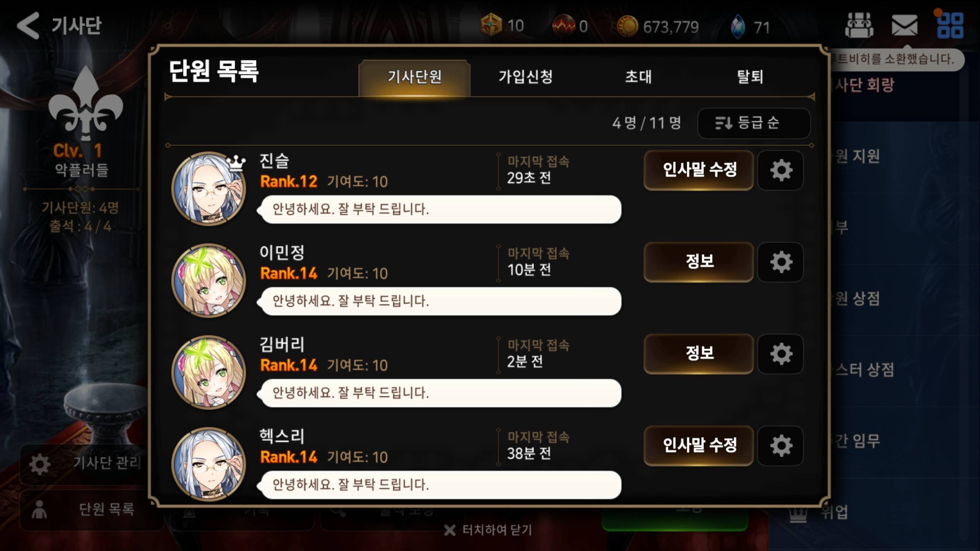Open the blue grid menu icon

(950, 25)
